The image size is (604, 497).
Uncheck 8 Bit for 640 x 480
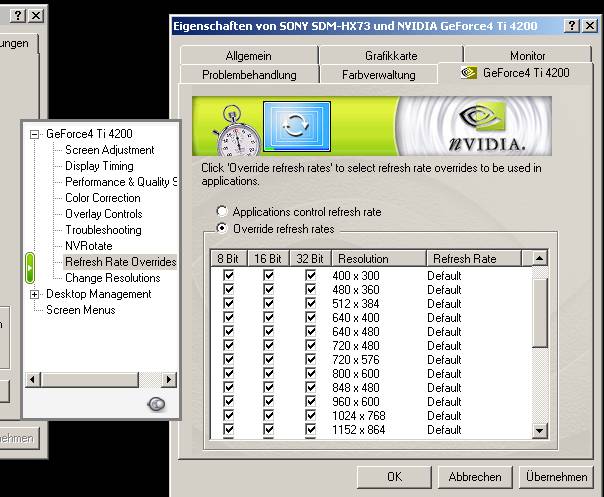point(228,331)
